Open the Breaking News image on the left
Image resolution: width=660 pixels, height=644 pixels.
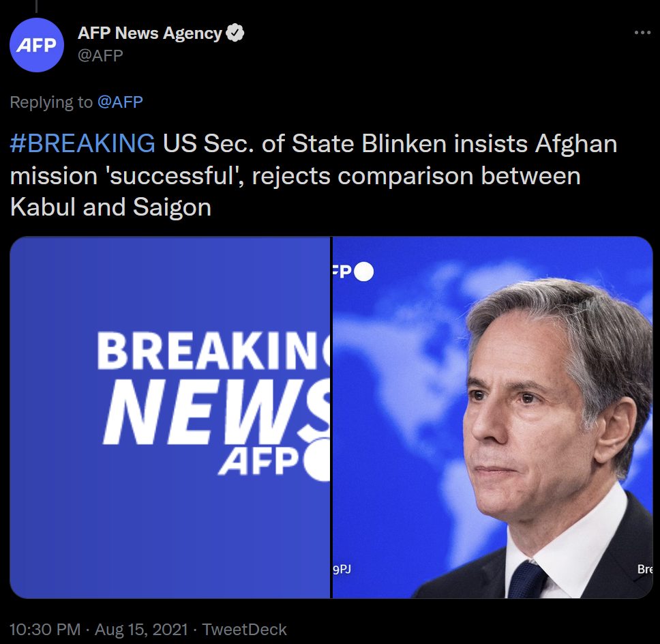coord(170,418)
